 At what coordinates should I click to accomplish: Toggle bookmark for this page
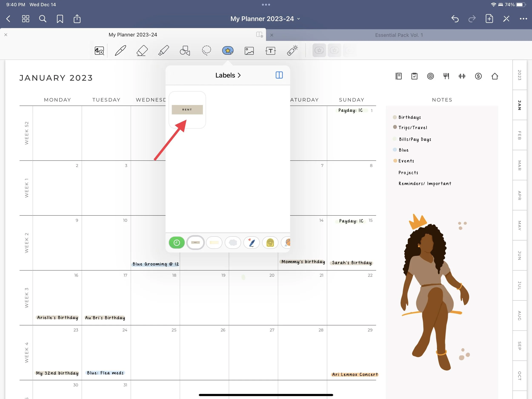point(60,19)
